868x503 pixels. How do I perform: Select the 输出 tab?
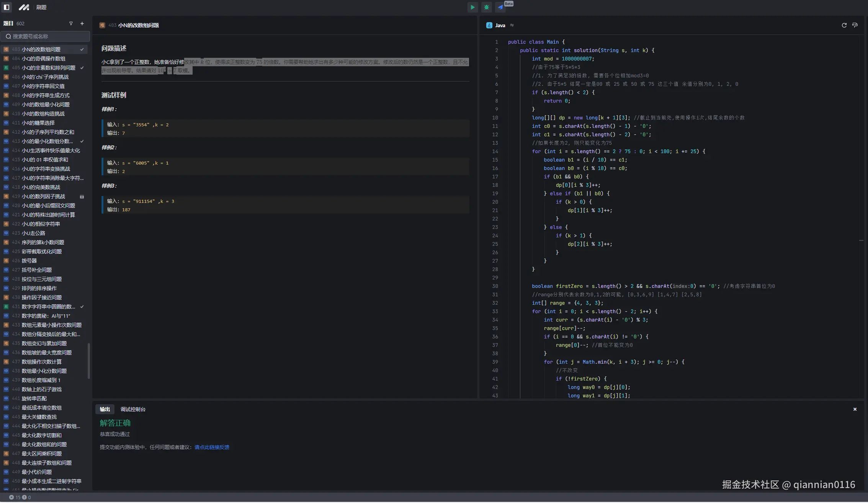105,409
